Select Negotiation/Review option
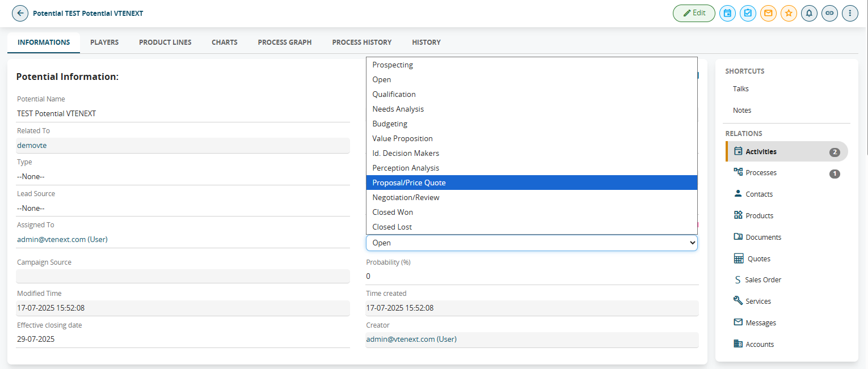 532,197
